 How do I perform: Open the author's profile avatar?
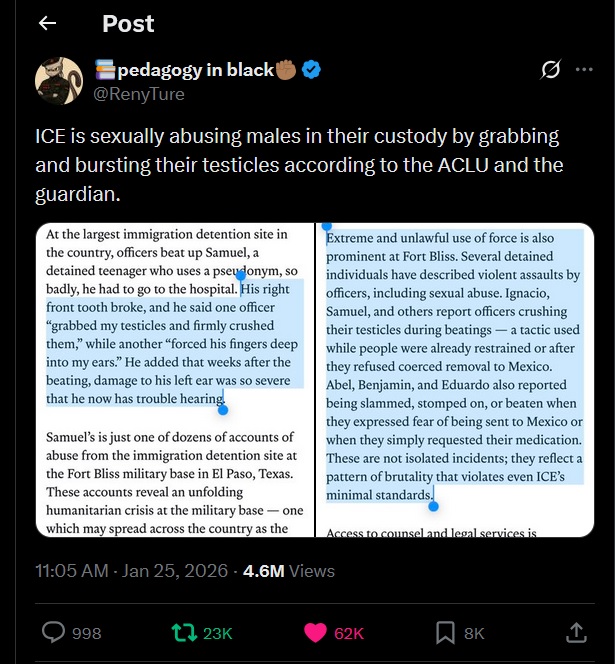(59, 80)
